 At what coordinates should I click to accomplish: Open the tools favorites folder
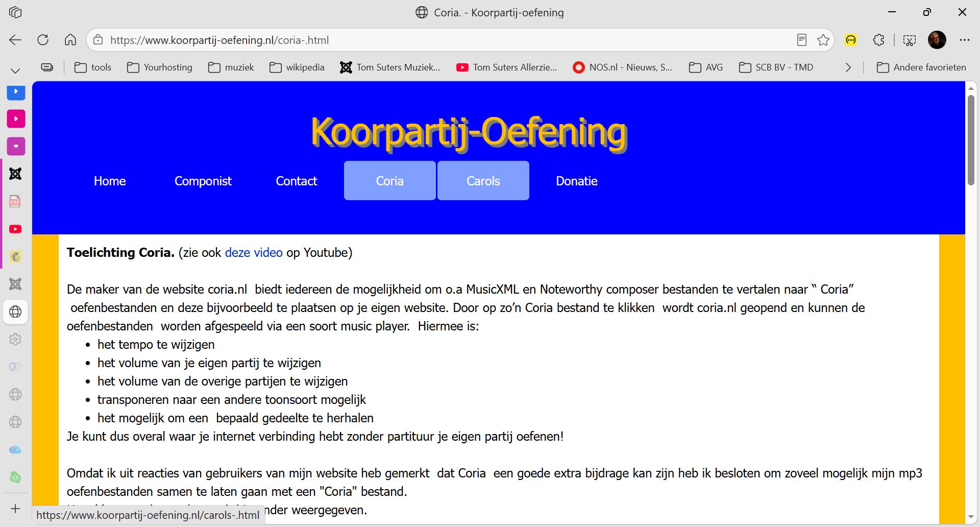click(93, 67)
